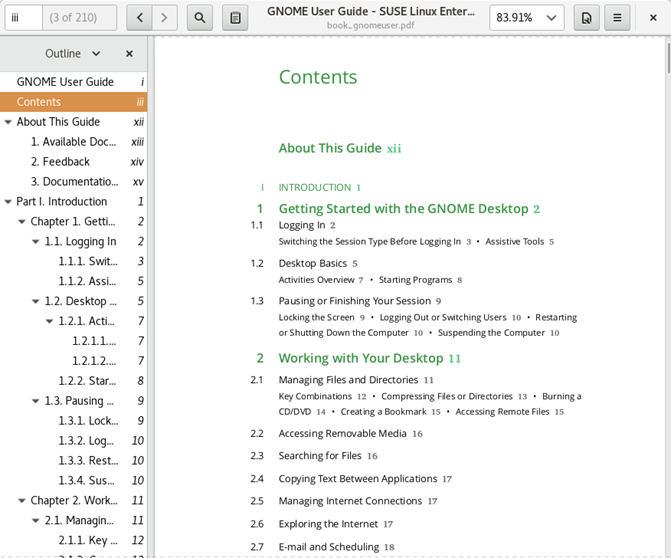Click the page number input field
The image size is (671, 558).
(x=24, y=18)
